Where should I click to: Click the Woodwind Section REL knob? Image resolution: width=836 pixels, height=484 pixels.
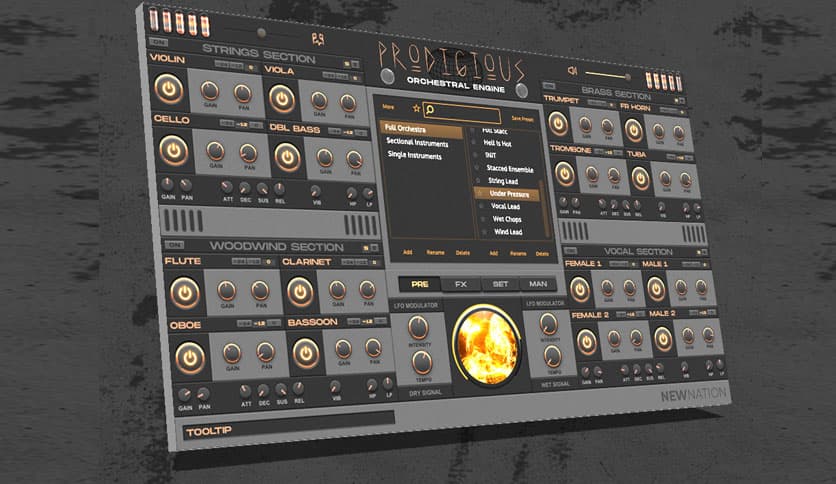[298, 389]
